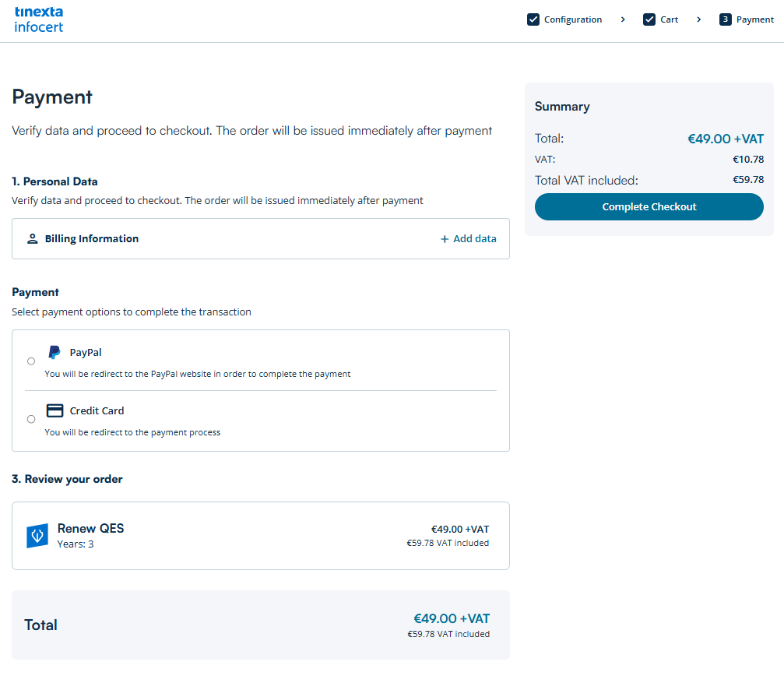Click the Tinexta Infocert logo

point(39,19)
